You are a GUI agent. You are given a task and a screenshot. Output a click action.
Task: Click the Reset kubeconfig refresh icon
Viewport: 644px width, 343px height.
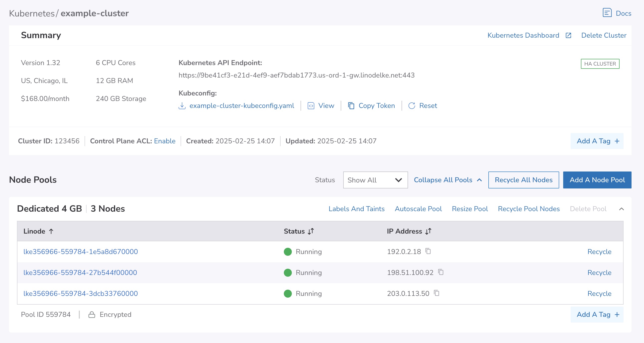pyautogui.click(x=412, y=106)
